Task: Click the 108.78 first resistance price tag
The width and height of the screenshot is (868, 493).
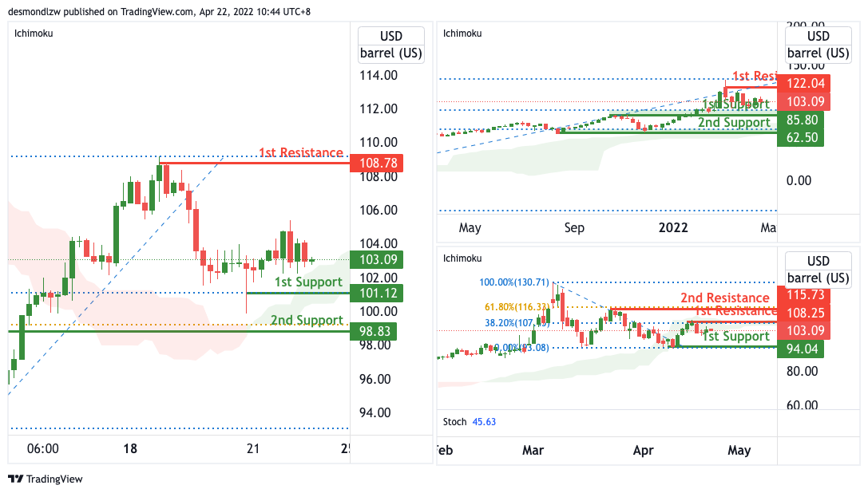Action: (376, 164)
